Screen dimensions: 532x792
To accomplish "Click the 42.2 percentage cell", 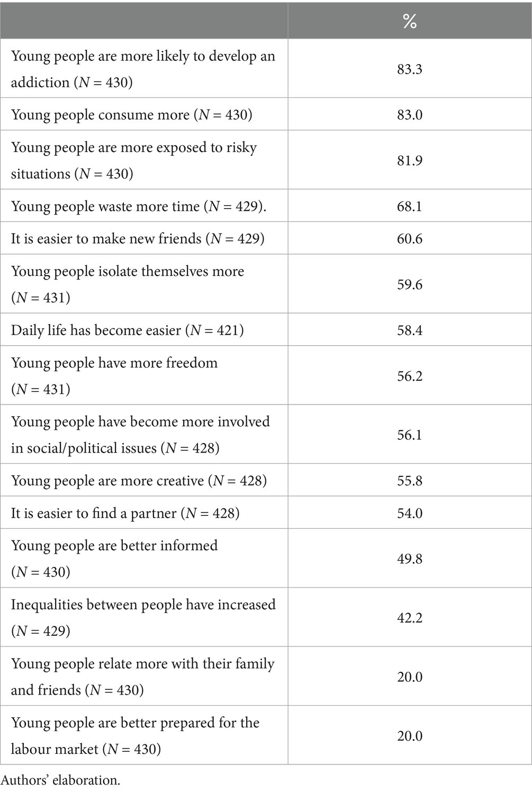I will 409,618.
